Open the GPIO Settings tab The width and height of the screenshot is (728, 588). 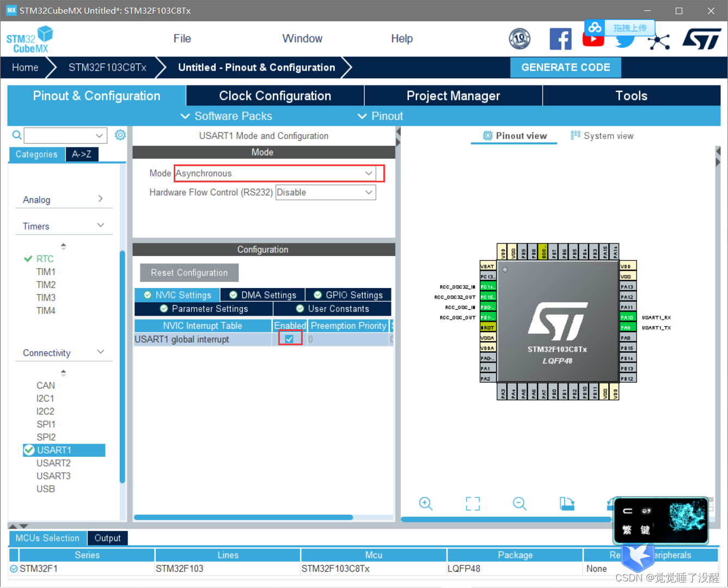point(348,295)
